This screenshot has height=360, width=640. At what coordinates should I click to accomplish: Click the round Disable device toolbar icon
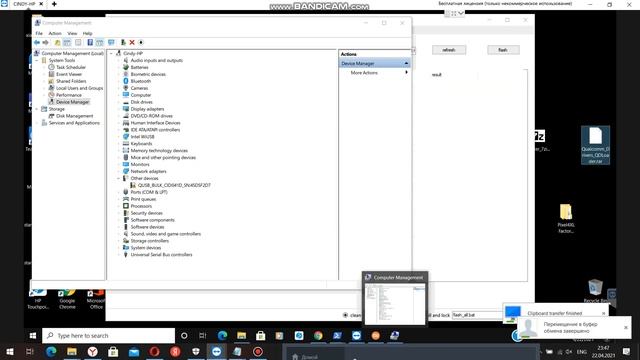pyautogui.click(x=141, y=42)
